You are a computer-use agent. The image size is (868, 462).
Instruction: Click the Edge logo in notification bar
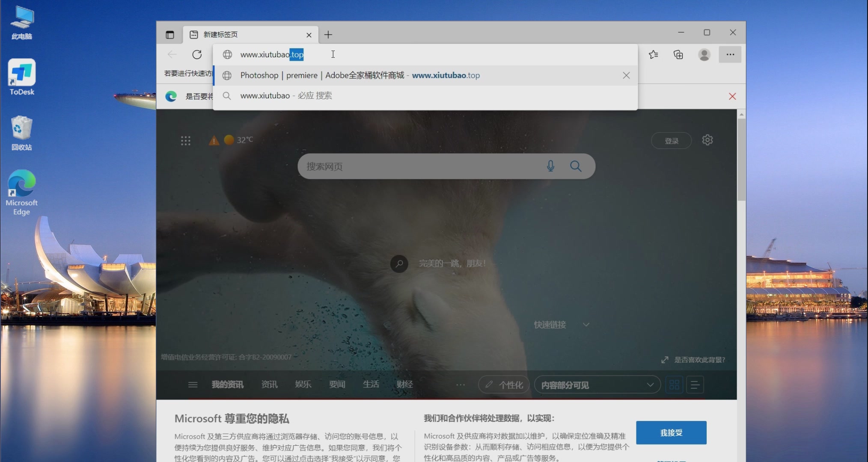[171, 96]
